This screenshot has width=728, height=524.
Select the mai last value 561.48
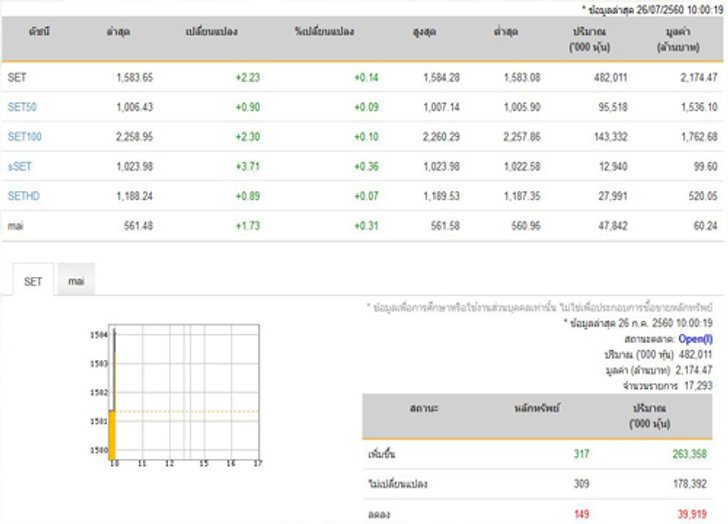(x=138, y=226)
